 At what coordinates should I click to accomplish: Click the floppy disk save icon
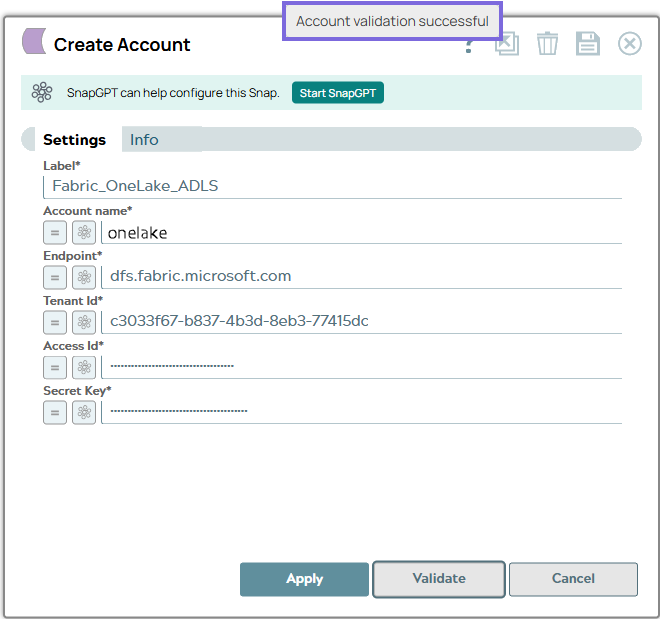588,43
